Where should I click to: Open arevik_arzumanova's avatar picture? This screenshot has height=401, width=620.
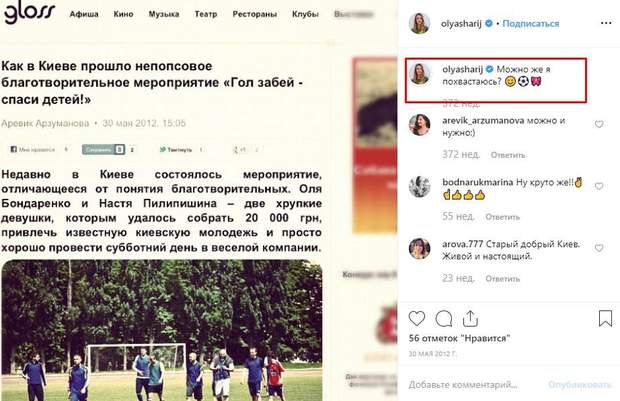coord(419,125)
